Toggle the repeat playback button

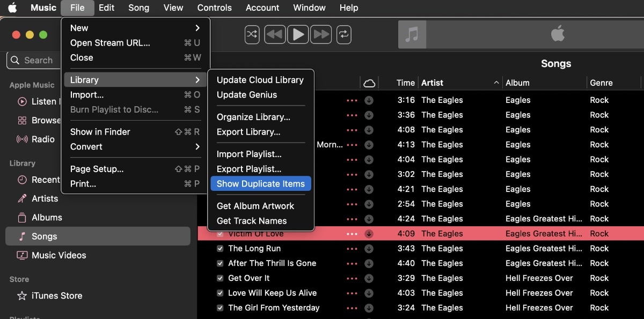point(343,34)
